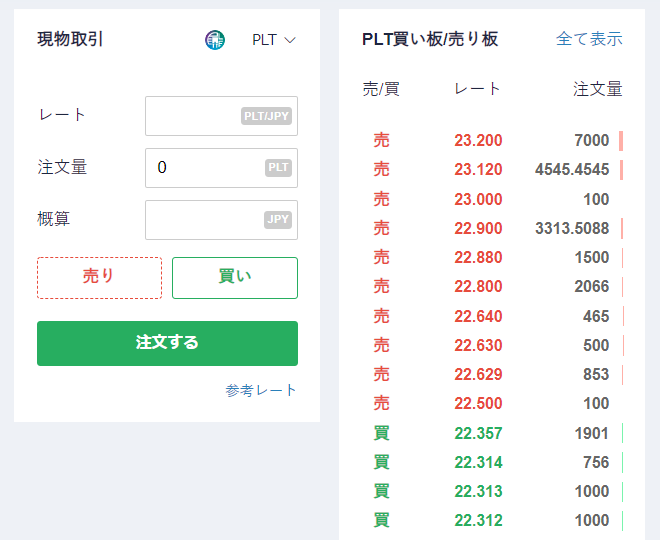Select sell order rate 23.200
Viewport: 660px width, 540px height.
(x=478, y=141)
